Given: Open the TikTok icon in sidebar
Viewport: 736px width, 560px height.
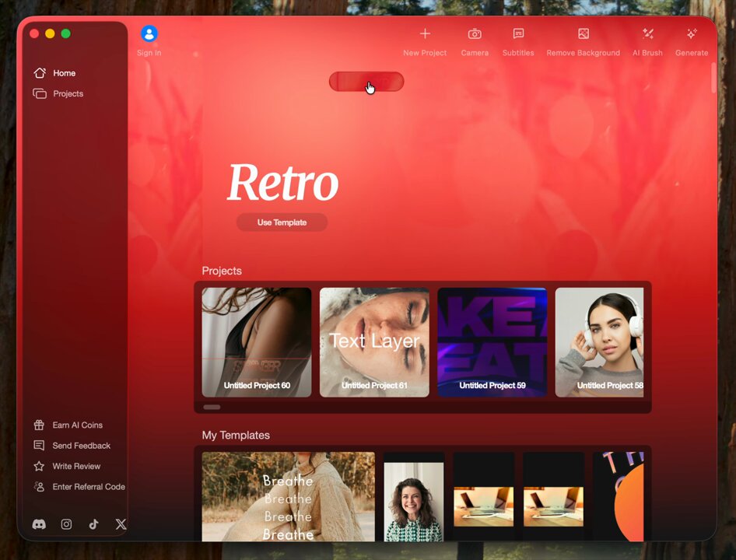Looking at the screenshot, I should point(94,524).
